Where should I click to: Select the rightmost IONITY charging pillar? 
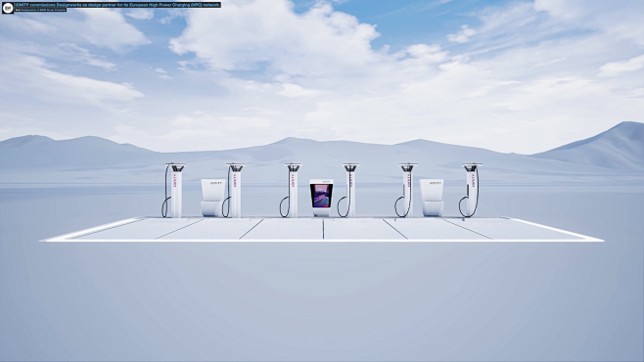point(471,191)
